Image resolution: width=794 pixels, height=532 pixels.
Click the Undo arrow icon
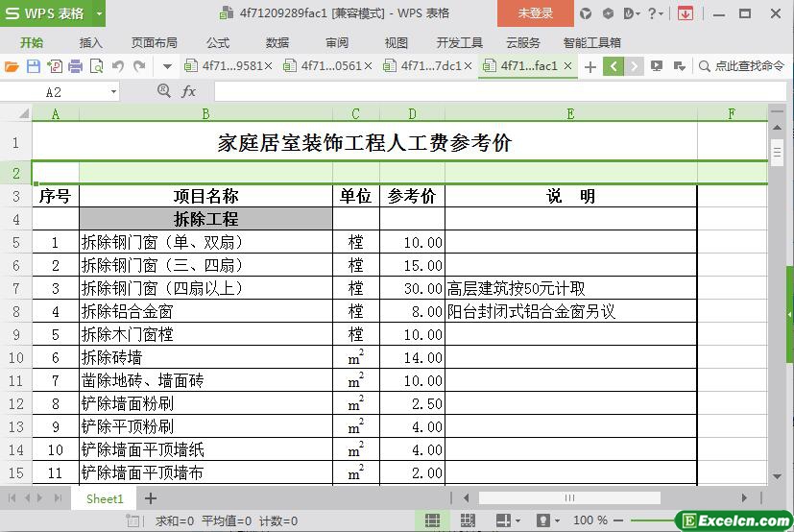pyautogui.click(x=118, y=66)
